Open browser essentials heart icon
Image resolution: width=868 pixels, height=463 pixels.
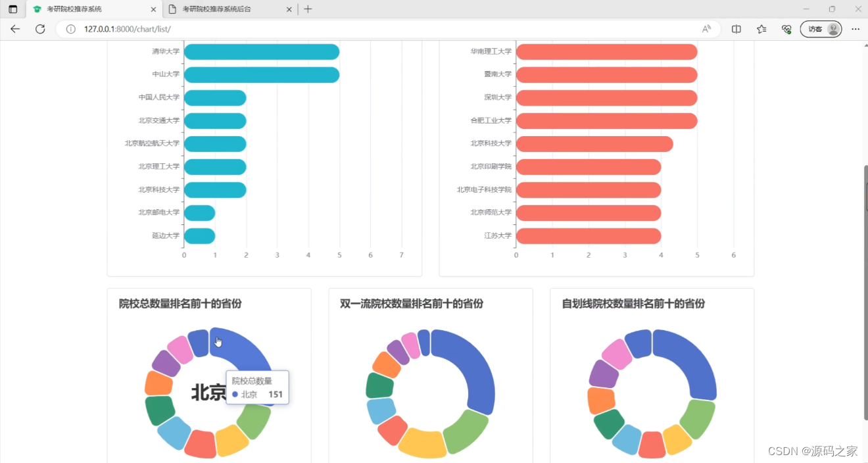tap(786, 29)
